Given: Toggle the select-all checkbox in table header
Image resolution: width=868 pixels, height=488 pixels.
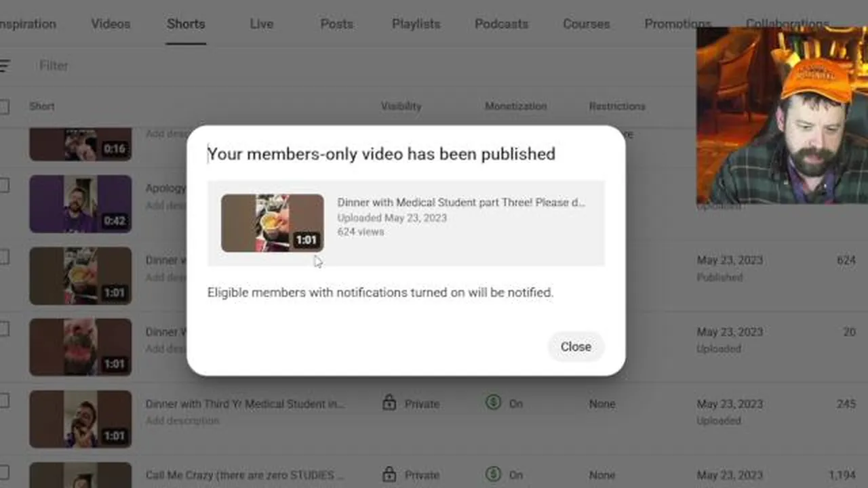Looking at the screenshot, I should click(4, 106).
